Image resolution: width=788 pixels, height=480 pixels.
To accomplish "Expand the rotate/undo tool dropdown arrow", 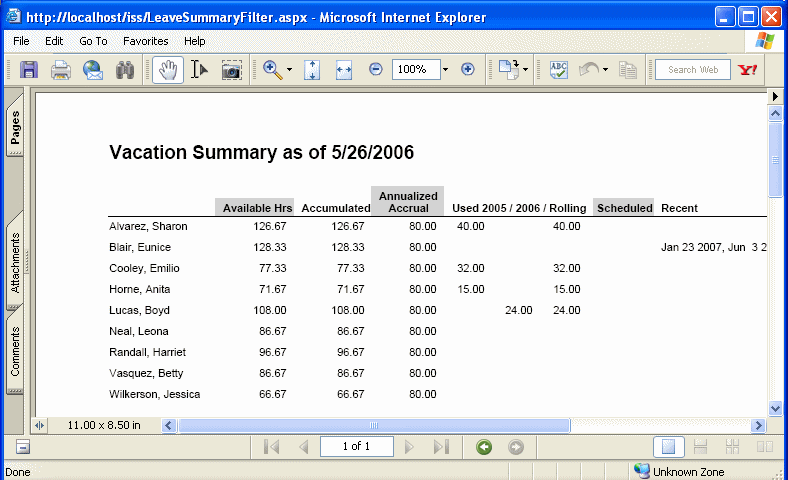I will point(605,70).
